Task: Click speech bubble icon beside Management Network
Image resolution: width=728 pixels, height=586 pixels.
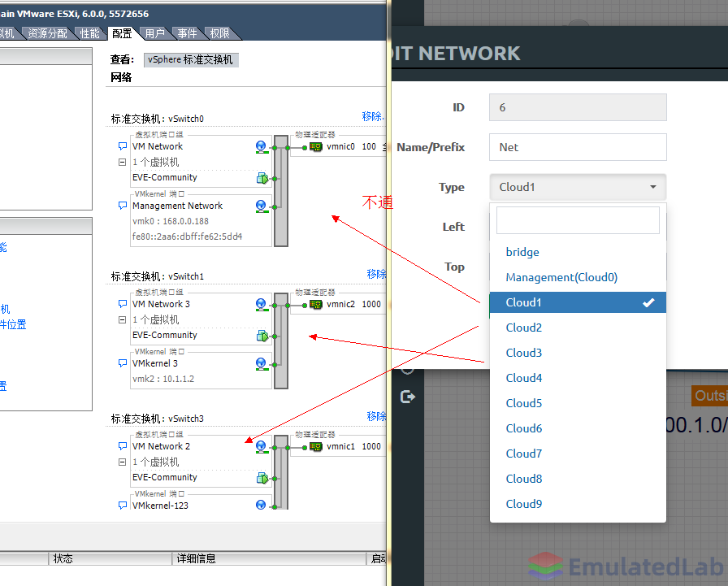Action: coord(123,206)
